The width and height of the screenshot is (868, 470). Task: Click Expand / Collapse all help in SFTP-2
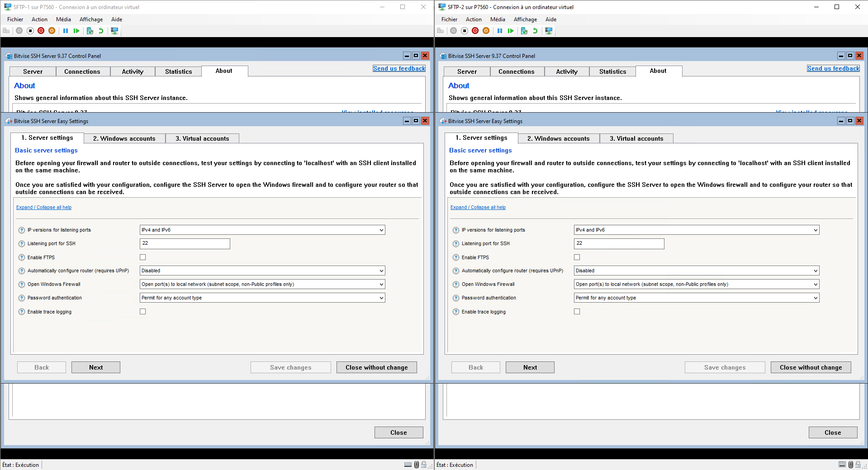[x=478, y=207]
